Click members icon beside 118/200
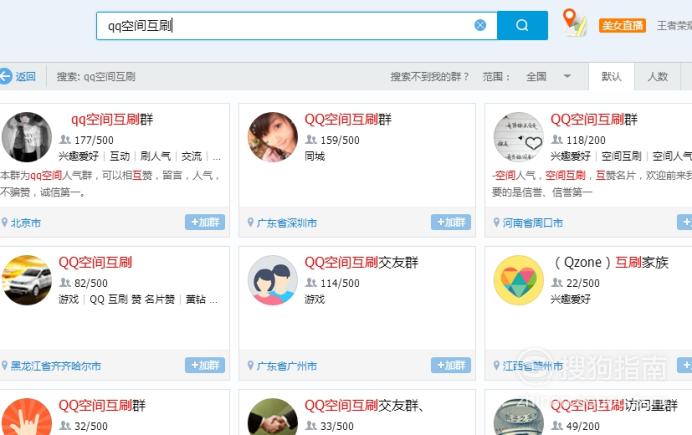692x435 pixels. 557,140
